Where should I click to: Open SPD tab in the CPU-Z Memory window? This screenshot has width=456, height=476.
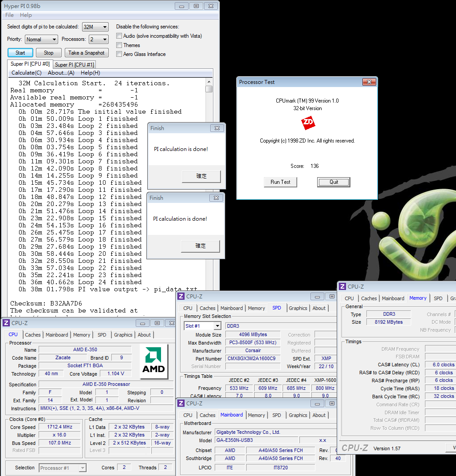point(438,298)
